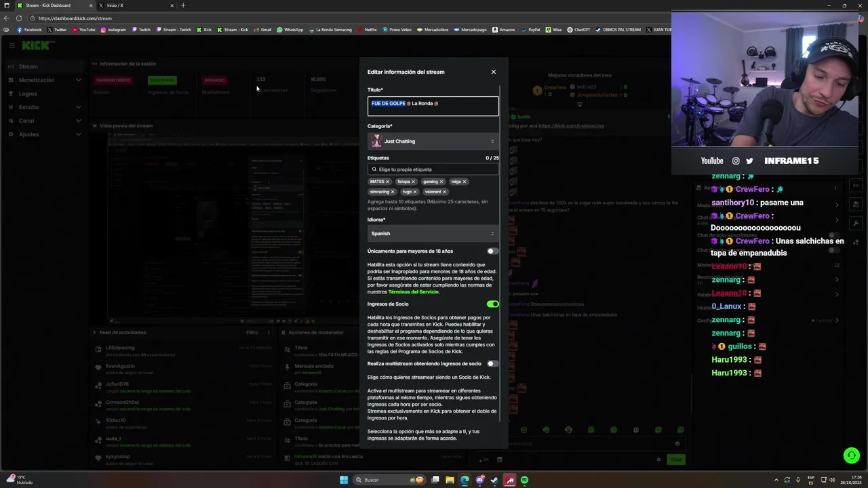Viewport: 868px width, 488px height.
Task: Click the Elige tu propia etiqueta search field
Action: coord(433,169)
